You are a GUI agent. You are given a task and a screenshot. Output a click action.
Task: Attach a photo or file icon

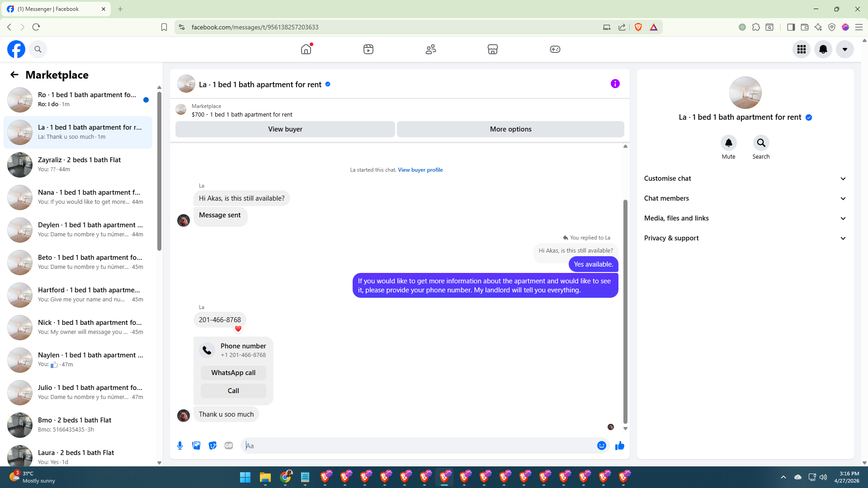tap(196, 446)
